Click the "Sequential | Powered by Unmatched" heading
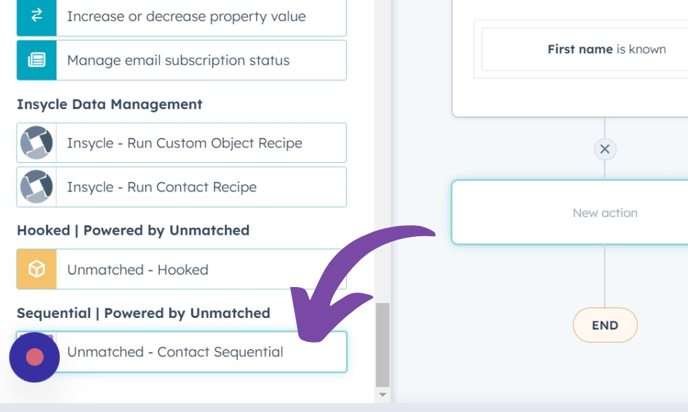The height and width of the screenshot is (412, 688). tap(143, 313)
